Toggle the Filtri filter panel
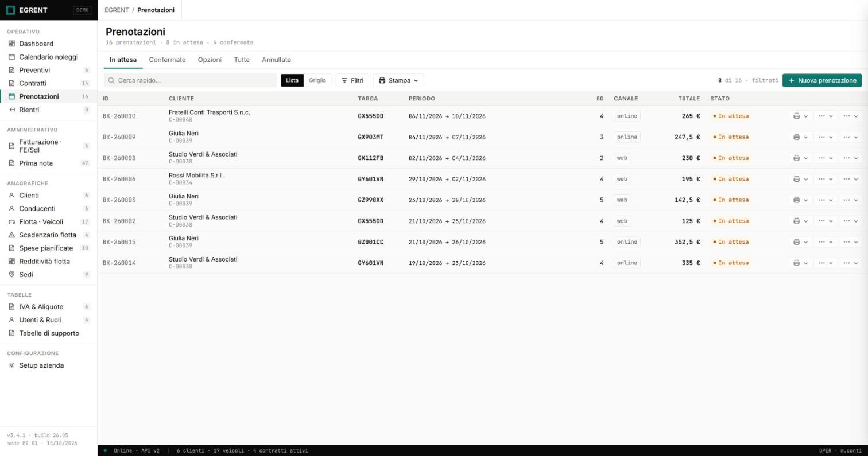Image resolution: width=868 pixels, height=456 pixels. [x=352, y=80]
